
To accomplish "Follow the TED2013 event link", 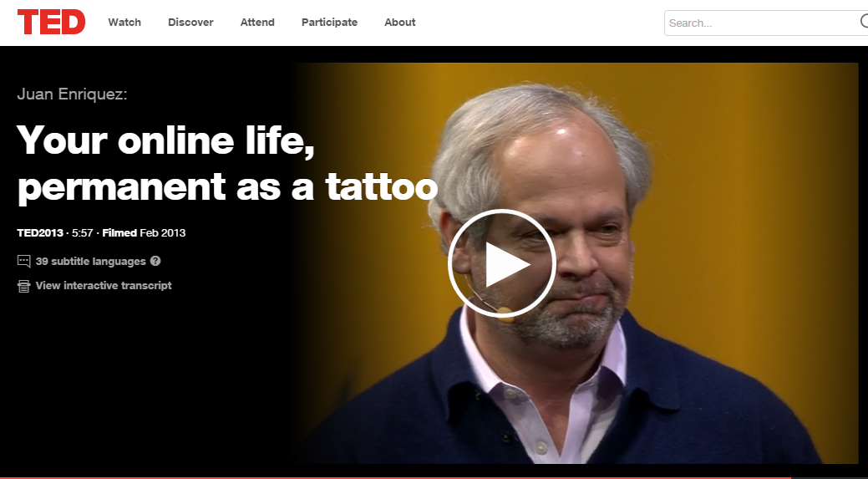I will [40, 232].
